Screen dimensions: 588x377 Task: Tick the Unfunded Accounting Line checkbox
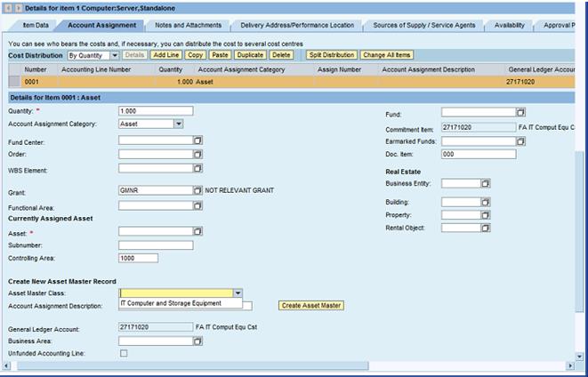point(124,353)
